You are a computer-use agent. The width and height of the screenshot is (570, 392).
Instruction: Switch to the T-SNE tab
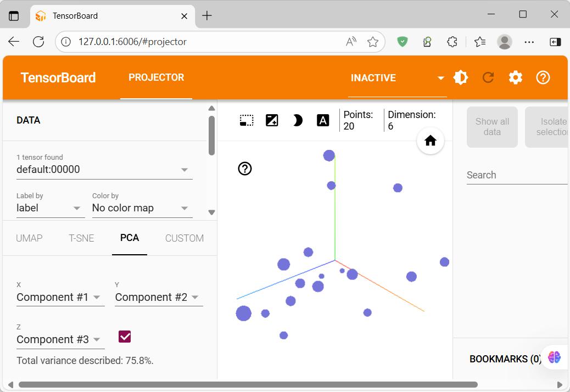(81, 238)
